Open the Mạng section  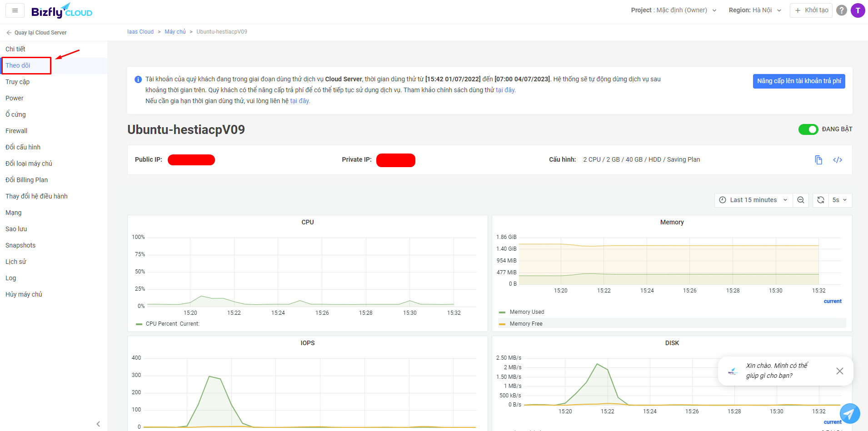[54, 213]
